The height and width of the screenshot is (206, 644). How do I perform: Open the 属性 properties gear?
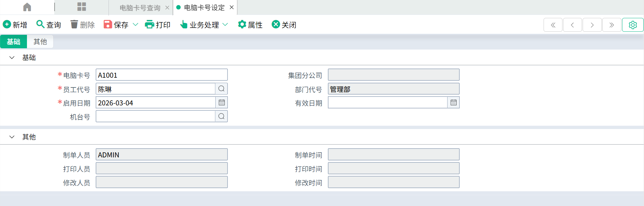click(x=250, y=25)
